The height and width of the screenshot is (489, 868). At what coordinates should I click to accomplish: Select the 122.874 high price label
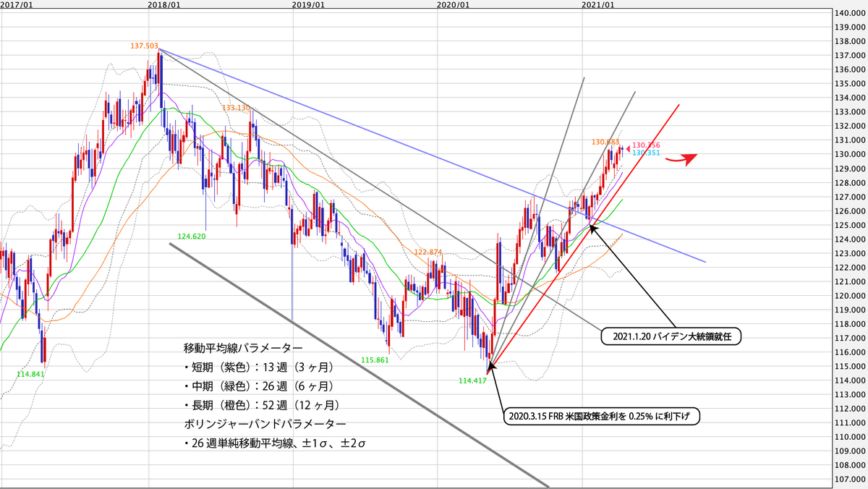tap(428, 252)
